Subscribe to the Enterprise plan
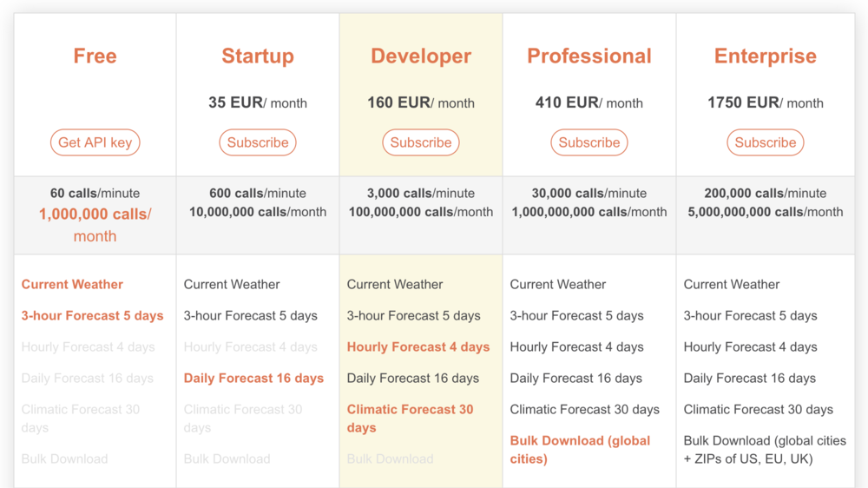This screenshot has height=488, width=868. 765,142
